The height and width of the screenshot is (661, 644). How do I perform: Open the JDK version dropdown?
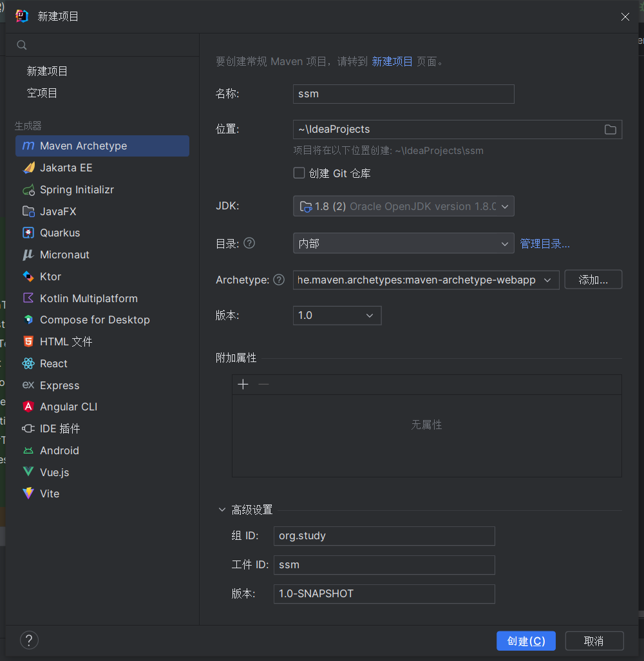point(403,206)
